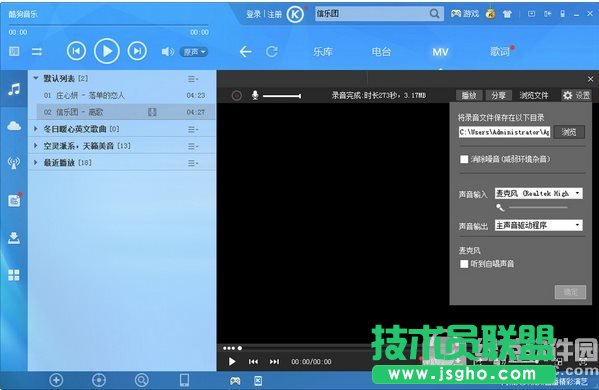Skip to previous track in top player
This screenshot has width=599, height=390.
click(x=76, y=51)
